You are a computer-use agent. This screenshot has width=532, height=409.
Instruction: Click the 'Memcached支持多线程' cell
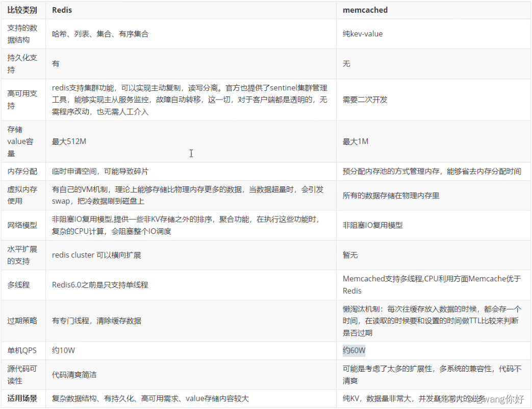pos(432,285)
